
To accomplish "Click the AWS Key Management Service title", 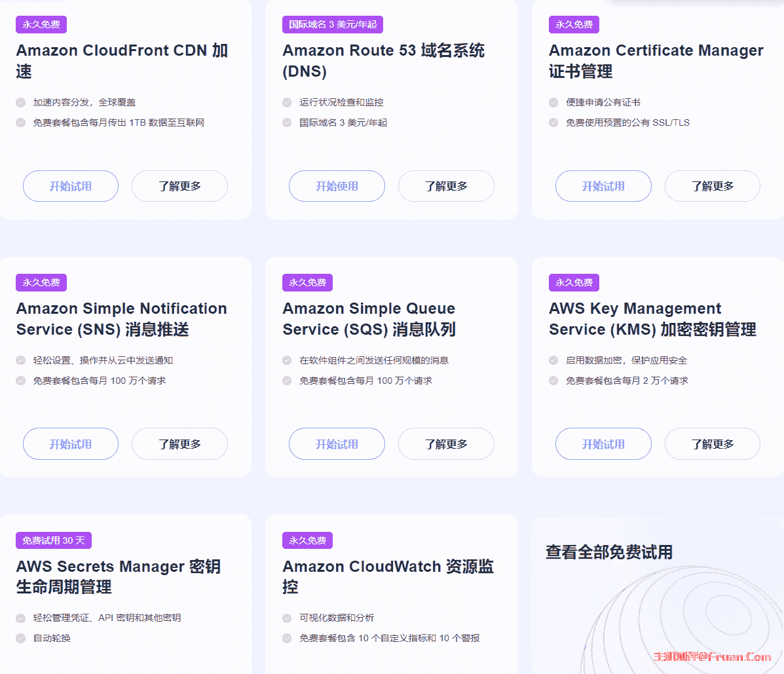I will pyautogui.click(x=652, y=318).
